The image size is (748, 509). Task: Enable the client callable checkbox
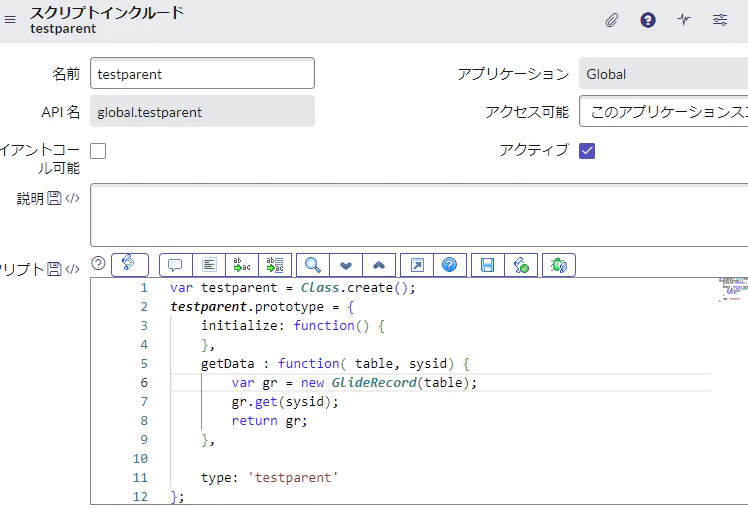[x=98, y=151]
